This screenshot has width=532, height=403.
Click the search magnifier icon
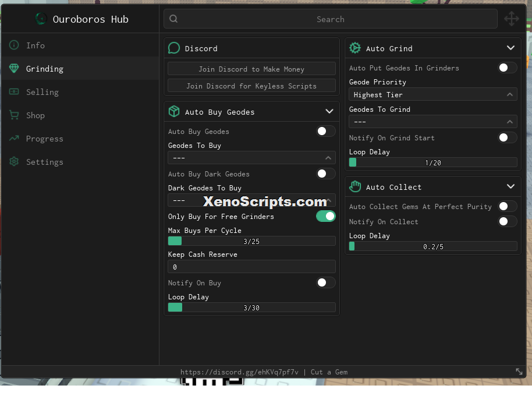point(173,19)
